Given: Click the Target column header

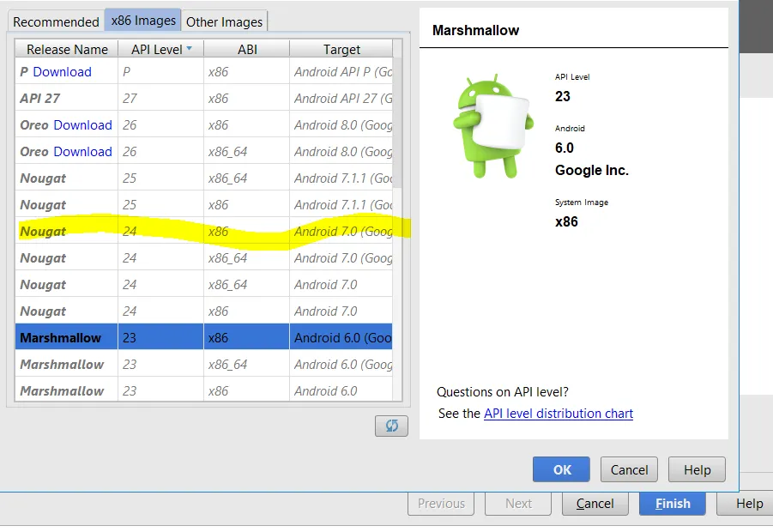Looking at the screenshot, I should pyautogui.click(x=341, y=49).
